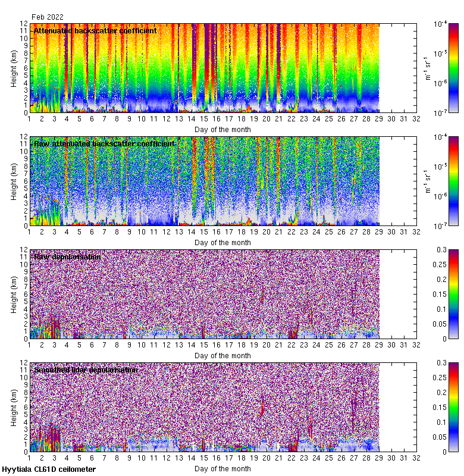
Task: Click the 'Raw depolarisation' panel title
Action: tap(67, 257)
